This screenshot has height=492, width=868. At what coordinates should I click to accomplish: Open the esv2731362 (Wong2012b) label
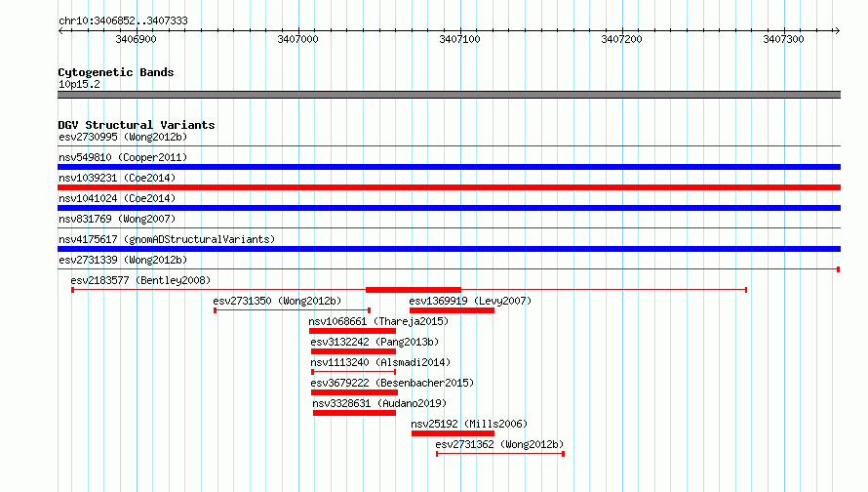point(499,444)
